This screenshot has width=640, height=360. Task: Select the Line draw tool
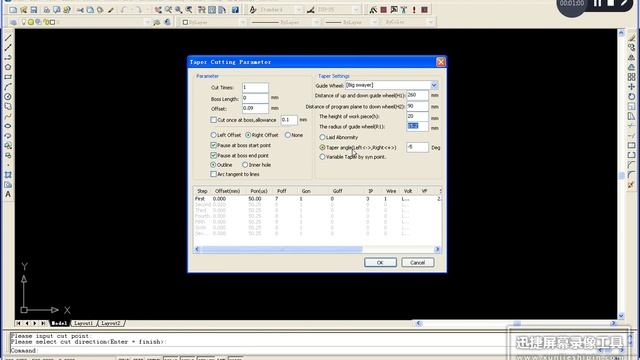[x=8, y=38]
